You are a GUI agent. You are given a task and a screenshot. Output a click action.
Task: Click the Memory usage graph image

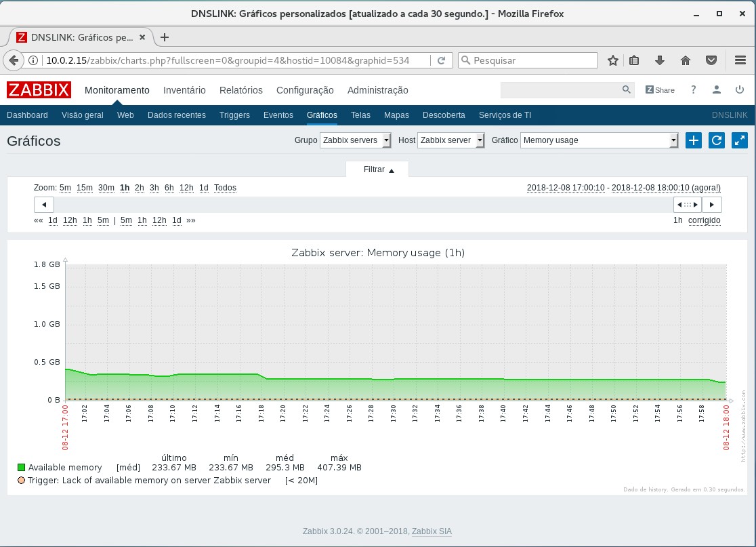click(377, 367)
